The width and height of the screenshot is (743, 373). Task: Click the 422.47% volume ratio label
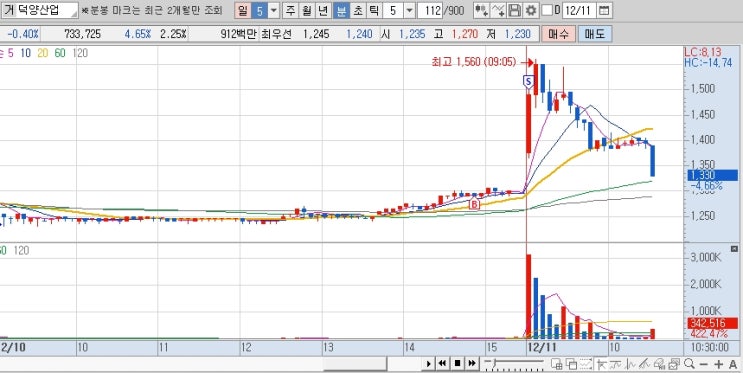(x=709, y=334)
